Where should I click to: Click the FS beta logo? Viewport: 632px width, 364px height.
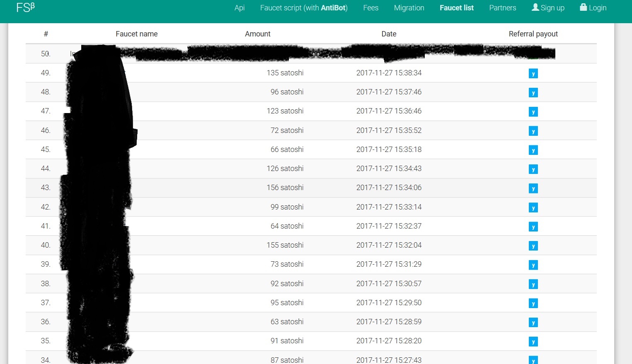(x=25, y=7)
